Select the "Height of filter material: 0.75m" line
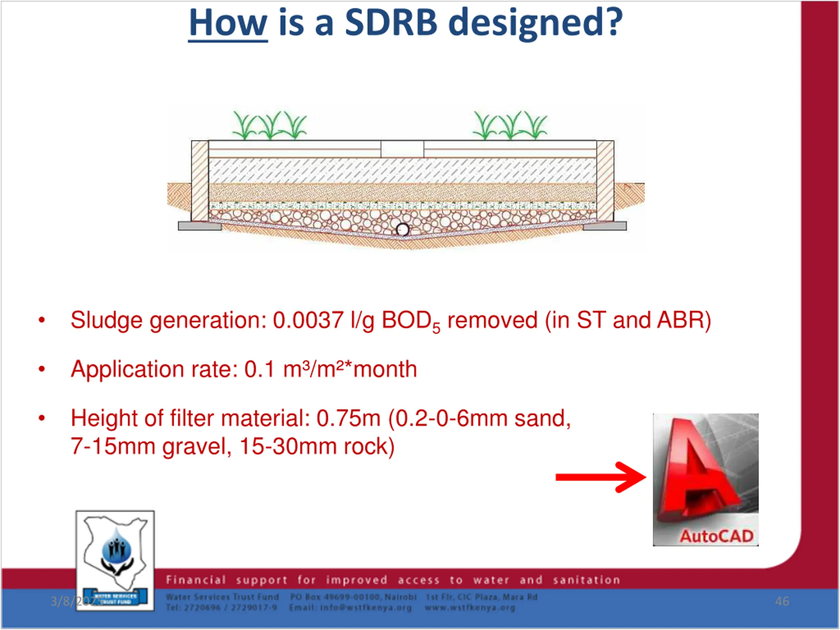Image resolution: width=840 pixels, height=630 pixels. (321, 418)
